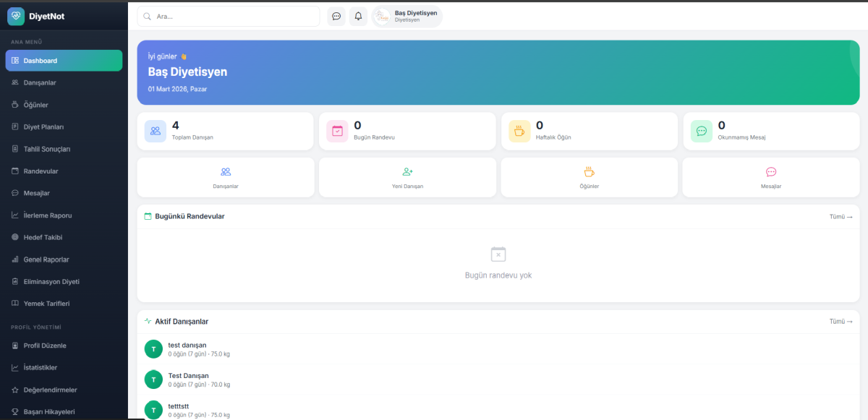The image size is (868, 420).
Task: Open Profil Düzenle in sidebar
Action: (45, 346)
